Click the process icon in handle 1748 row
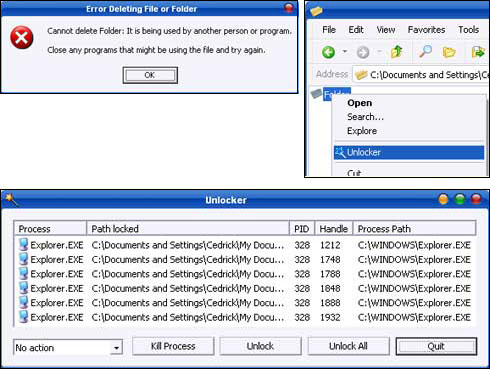This screenshot has height=369, width=490. pos(23,259)
